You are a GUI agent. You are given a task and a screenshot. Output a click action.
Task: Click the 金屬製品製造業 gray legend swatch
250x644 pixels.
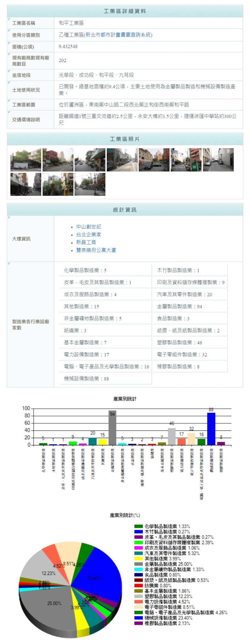[x=139, y=564]
